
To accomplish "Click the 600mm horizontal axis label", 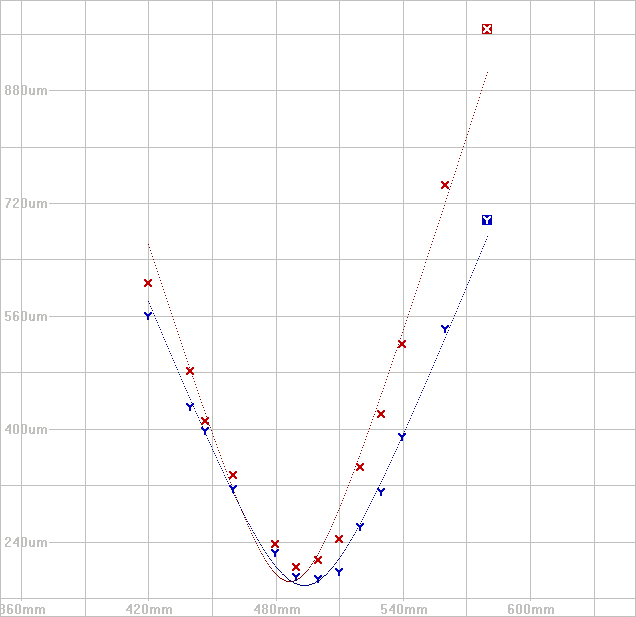I will [531, 609].
